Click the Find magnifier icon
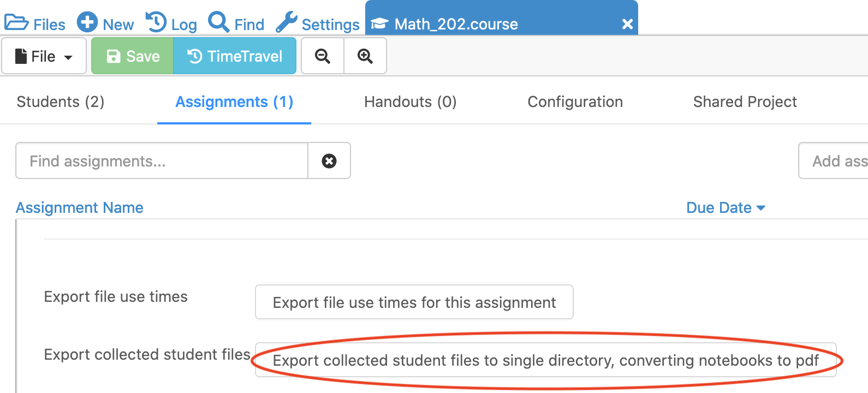This screenshot has height=393, width=868. click(x=219, y=22)
